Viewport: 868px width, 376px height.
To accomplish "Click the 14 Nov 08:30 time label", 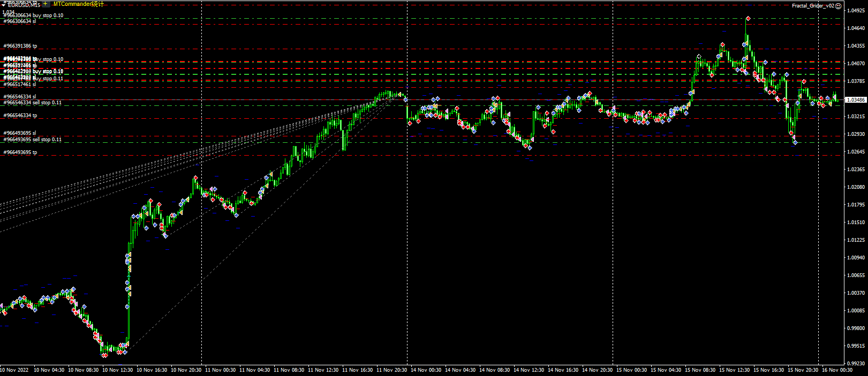I will pyautogui.click(x=495, y=370).
